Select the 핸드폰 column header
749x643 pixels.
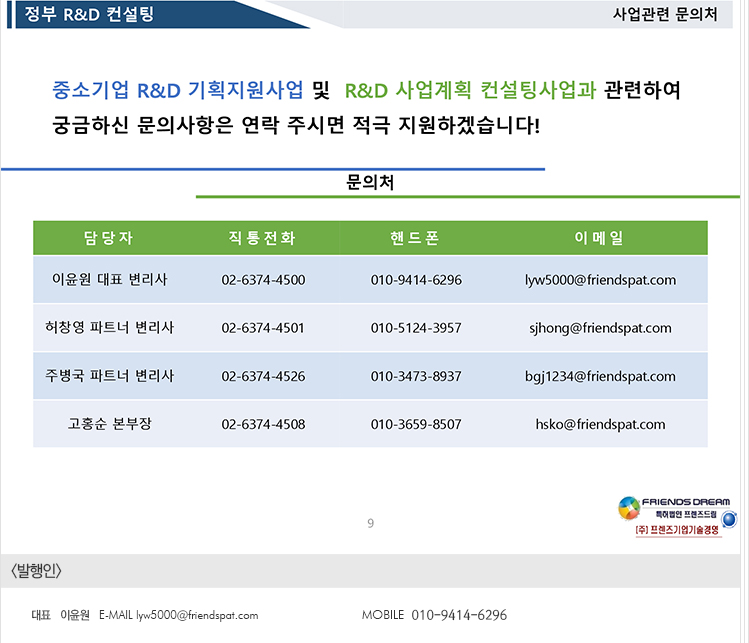[416, 238]
